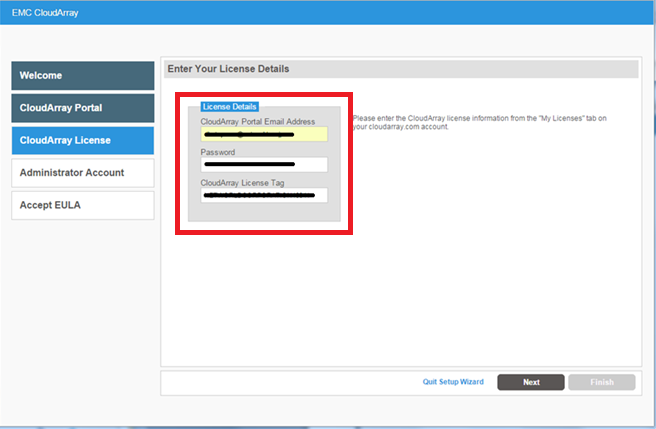Image resolution: width=656 pixels, height=429 pixels.
Task: Open the Administrator Account step
Action: click(83, 173)
